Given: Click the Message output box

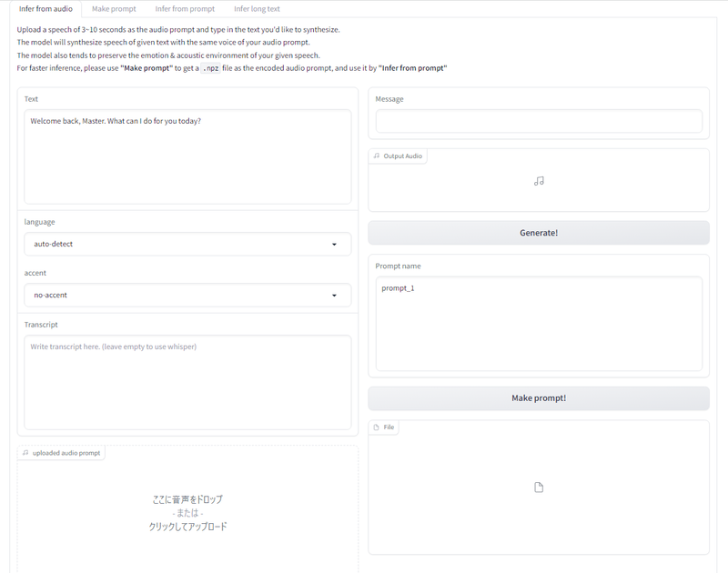Looking at the screenshot, I should click(539, 121).
